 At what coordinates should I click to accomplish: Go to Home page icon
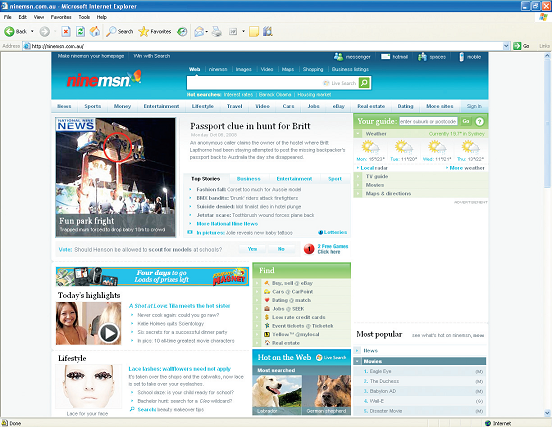tap(95, 32)
